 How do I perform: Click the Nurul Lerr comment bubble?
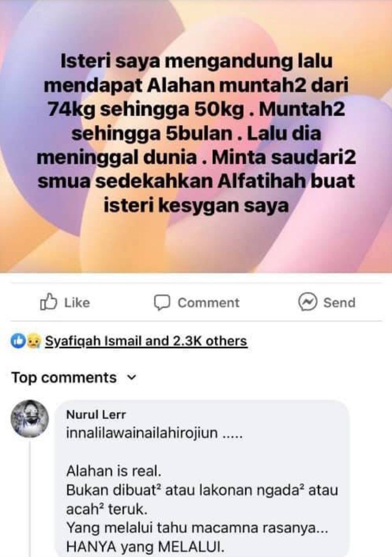pyautogui.click(x=202, y=479)
